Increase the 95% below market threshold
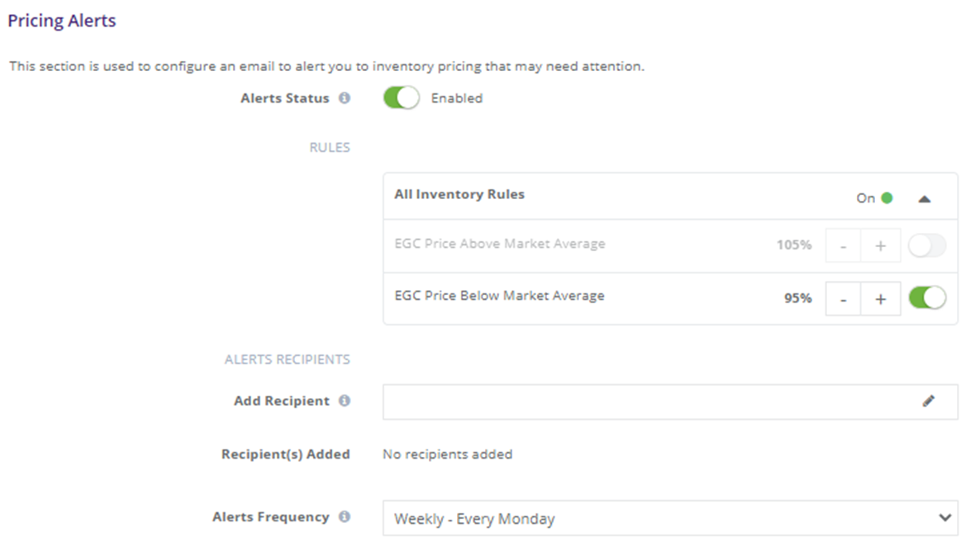The image size is (980, 552). [x=881, y=299]
